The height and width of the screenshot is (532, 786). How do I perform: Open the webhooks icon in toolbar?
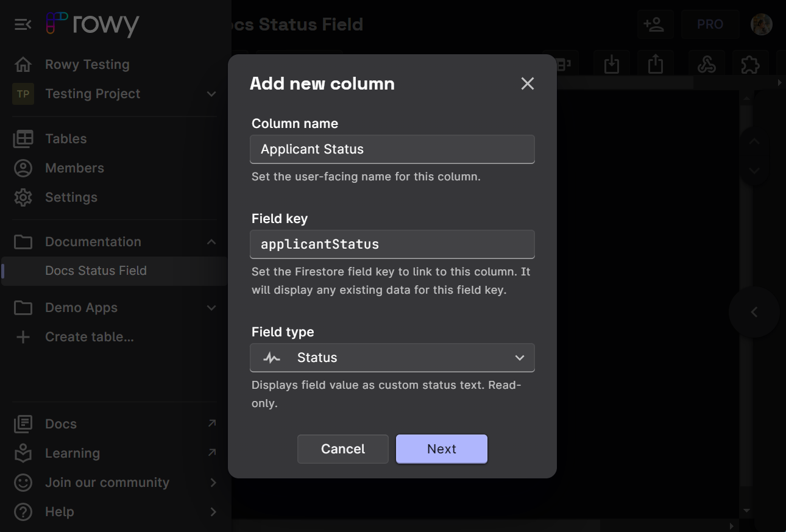706,64
